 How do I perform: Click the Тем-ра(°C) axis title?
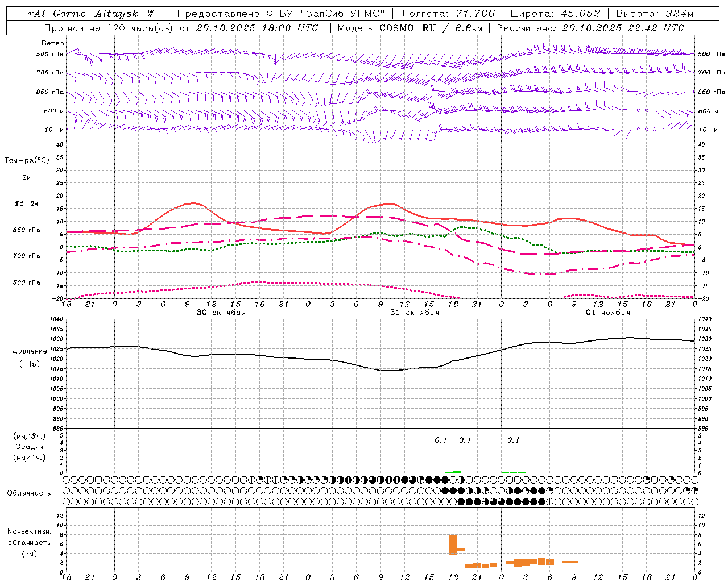[x=27, y=161]
